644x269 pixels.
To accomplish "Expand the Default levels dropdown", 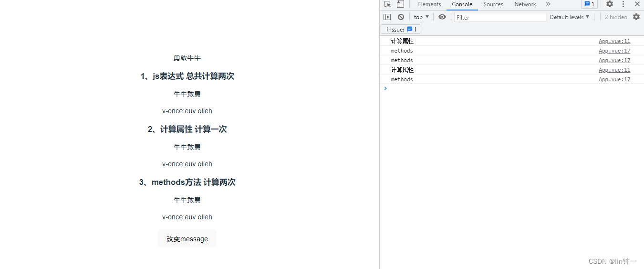I will click(570, 17).
